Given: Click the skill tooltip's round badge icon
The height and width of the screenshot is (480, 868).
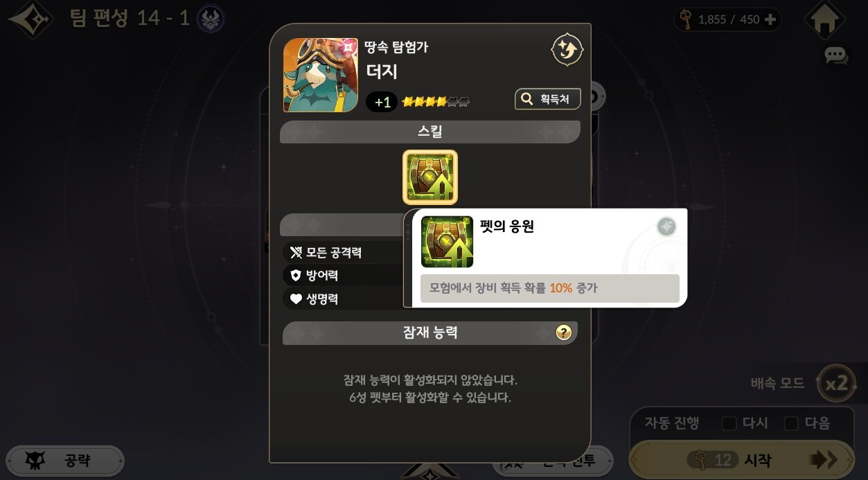Looking at the screenshot, I should tap(666, 227).
